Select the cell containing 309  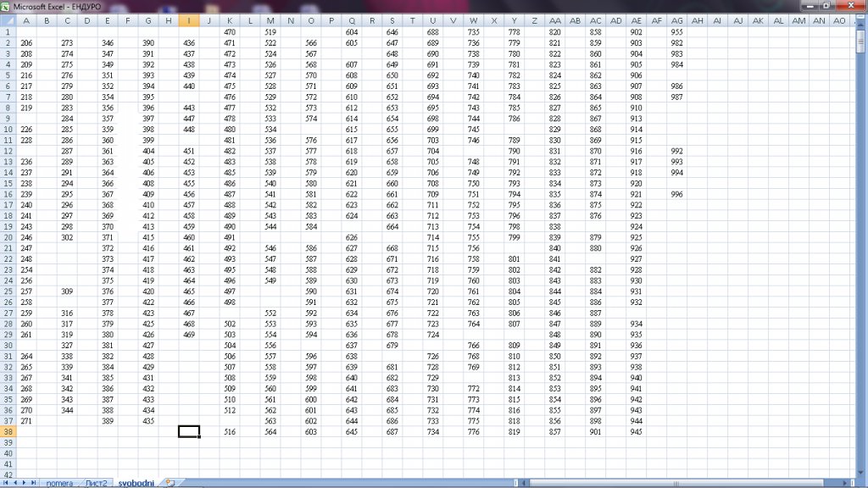(67, 291)
